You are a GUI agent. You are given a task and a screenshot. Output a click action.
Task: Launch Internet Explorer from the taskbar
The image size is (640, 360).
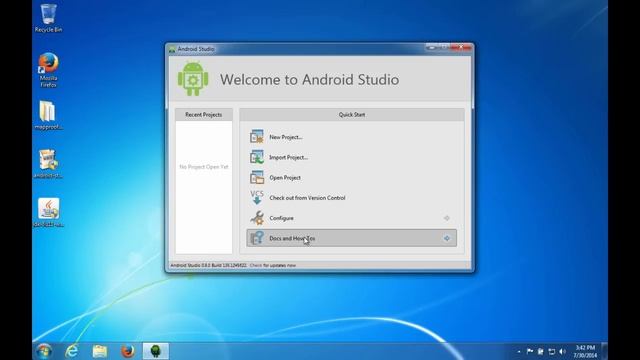(x=72, y=351)
